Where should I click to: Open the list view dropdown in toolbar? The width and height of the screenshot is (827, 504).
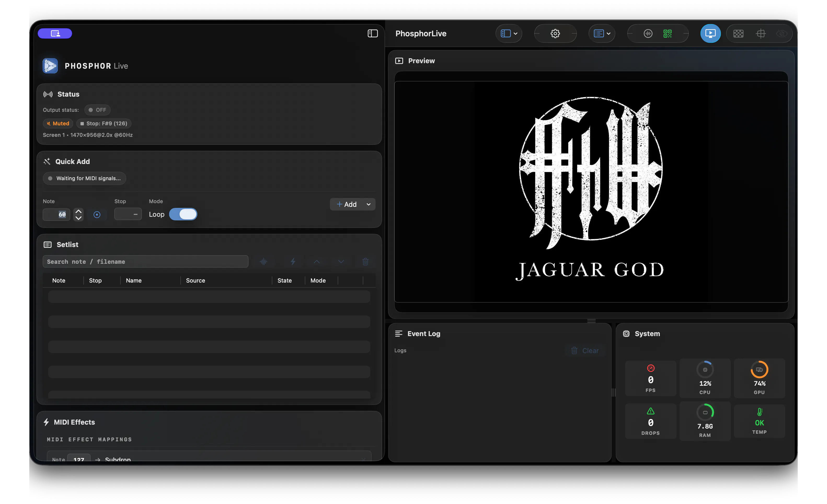click(602, 33)
